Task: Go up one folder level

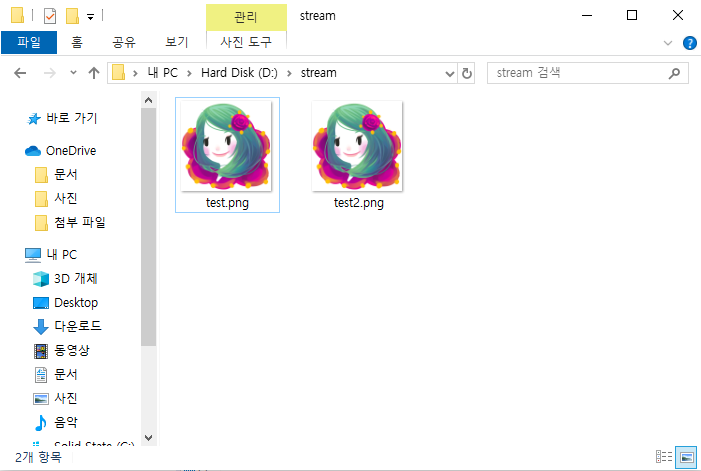Action: pos(94,73)
